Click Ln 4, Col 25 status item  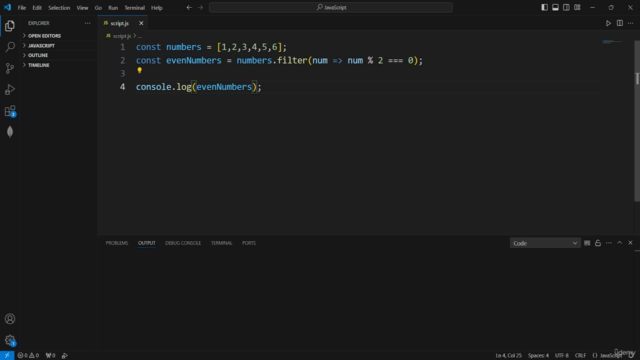click(509, 356)
